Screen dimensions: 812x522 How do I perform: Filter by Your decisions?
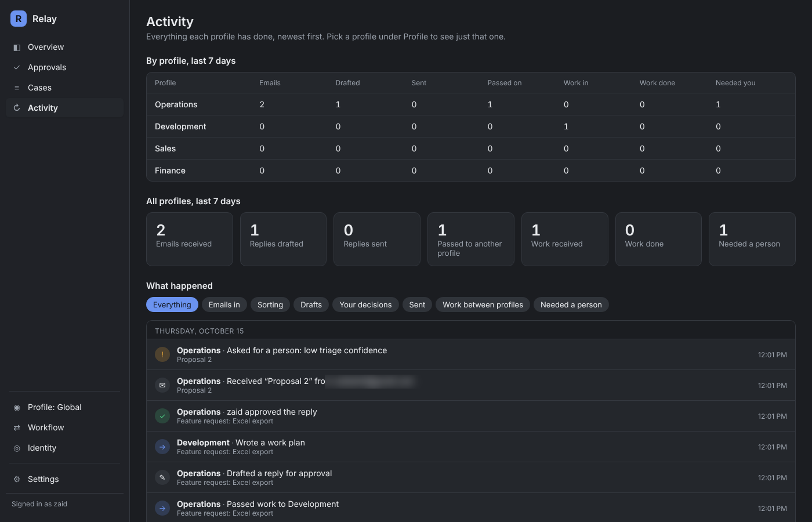coord(365,304)
